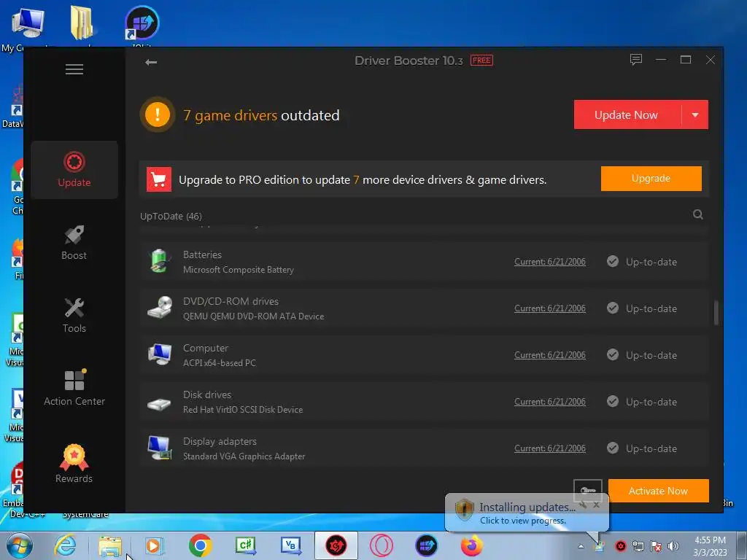Click the Driver Booster tray icon
Image resolution: width=747 pixels, height=560 pixels.
click(620, 546)
